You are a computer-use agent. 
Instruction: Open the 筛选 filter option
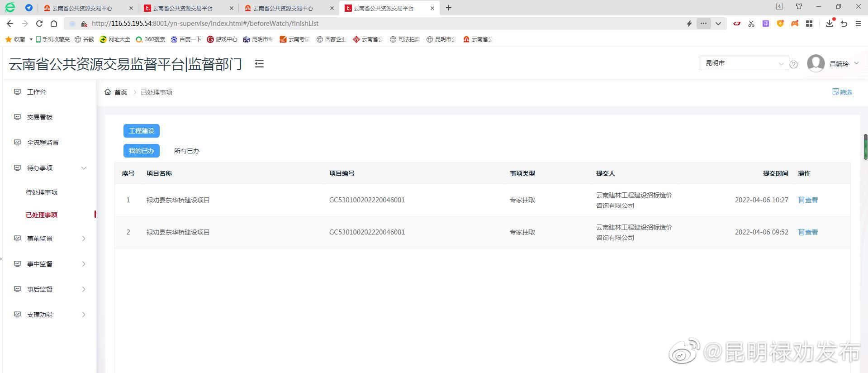(x=842, y=92)
